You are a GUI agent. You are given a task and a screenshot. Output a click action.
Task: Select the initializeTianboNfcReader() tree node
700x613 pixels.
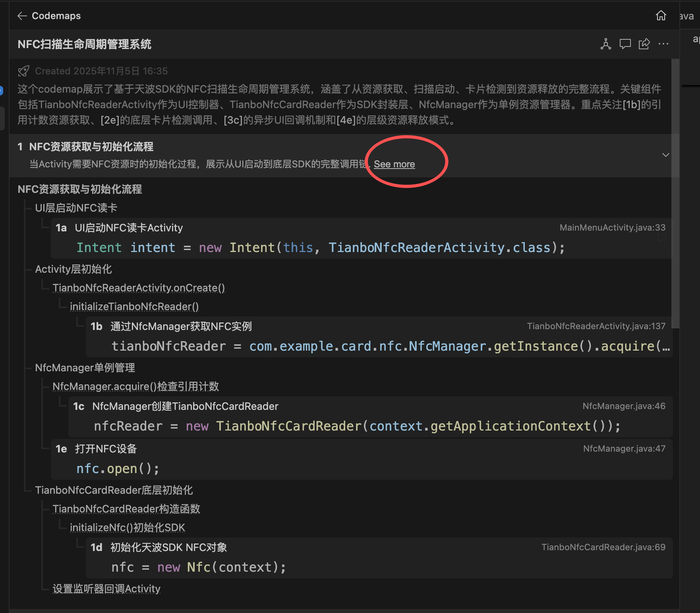[x=134, y=306]
